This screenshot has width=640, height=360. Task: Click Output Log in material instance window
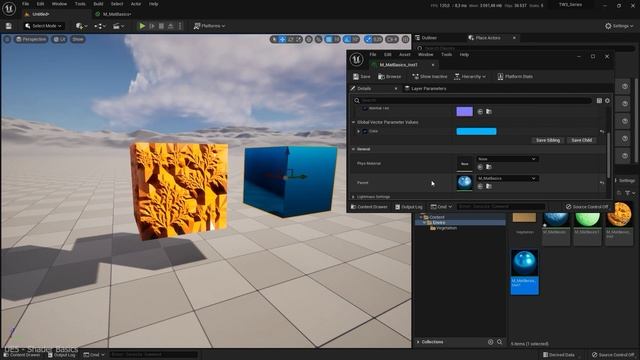coord(409,207)
